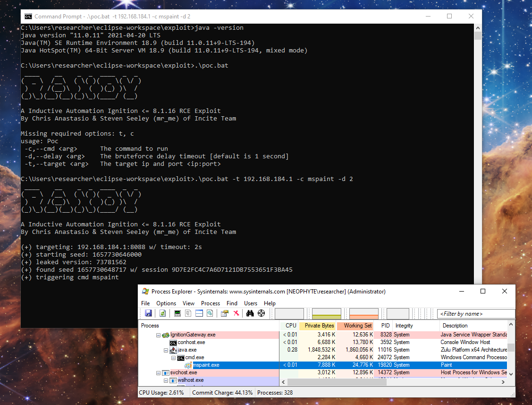Collapse the cmd.exe tree node
Viewport: 532px width, 405px height.
tap(173, 358)
